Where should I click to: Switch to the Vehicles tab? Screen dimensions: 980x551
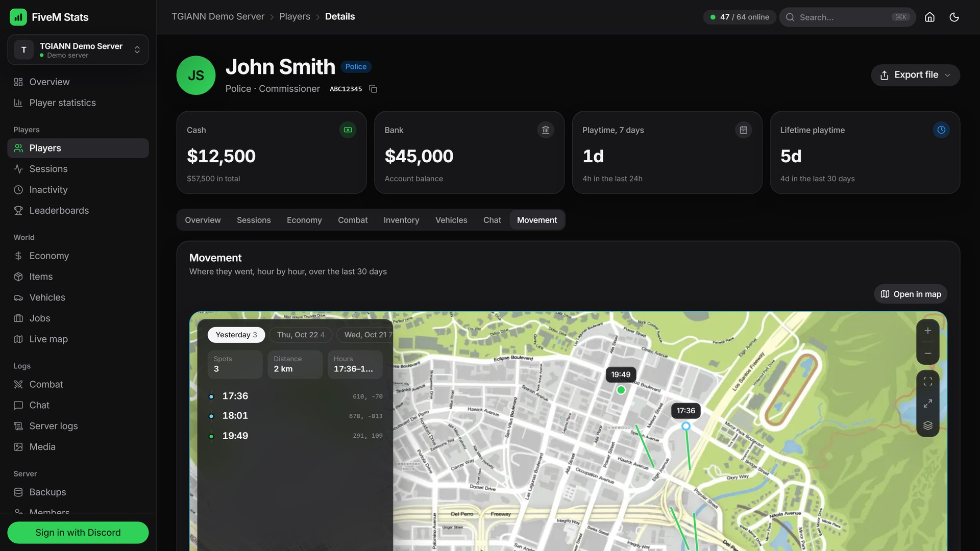[x=451, y=220]
